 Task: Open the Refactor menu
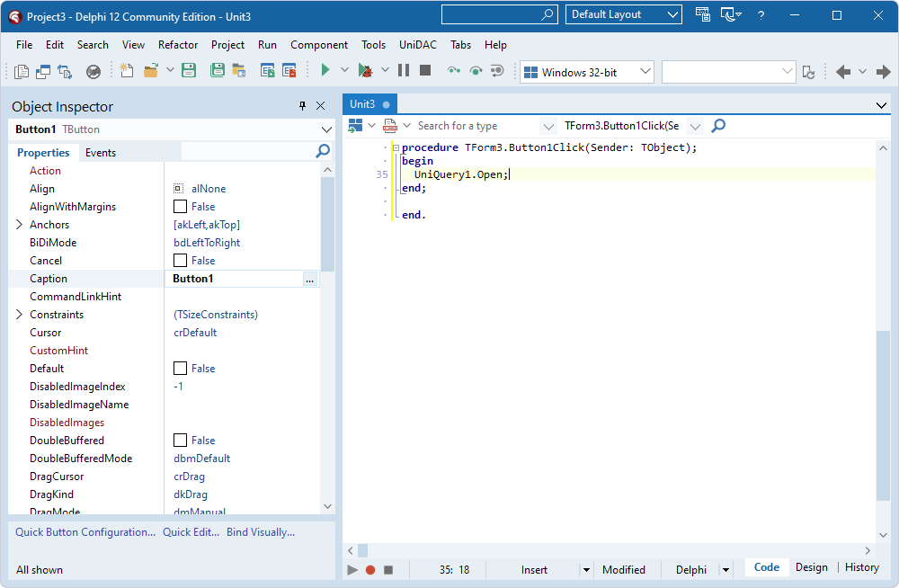pos(177,44)
